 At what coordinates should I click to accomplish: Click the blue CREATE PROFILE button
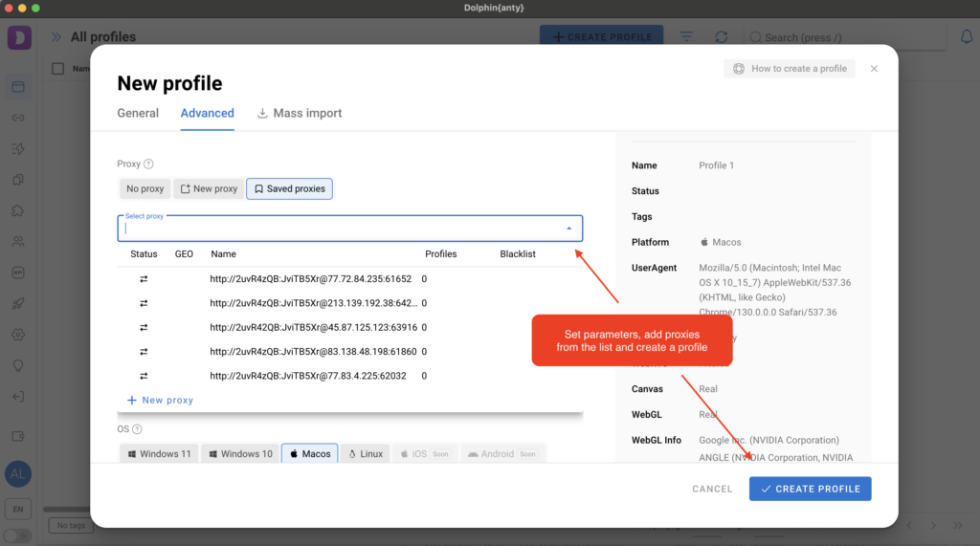[x=810, y=489]
